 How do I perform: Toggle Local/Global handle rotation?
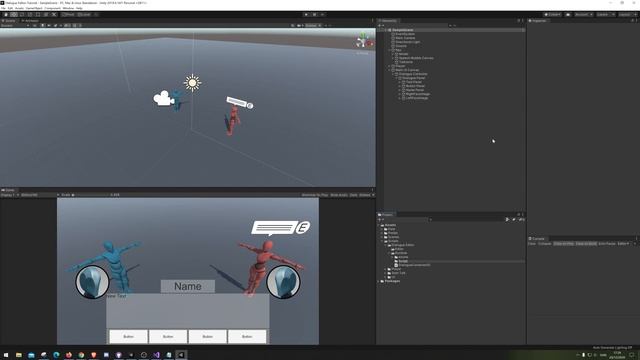(84, 14)
